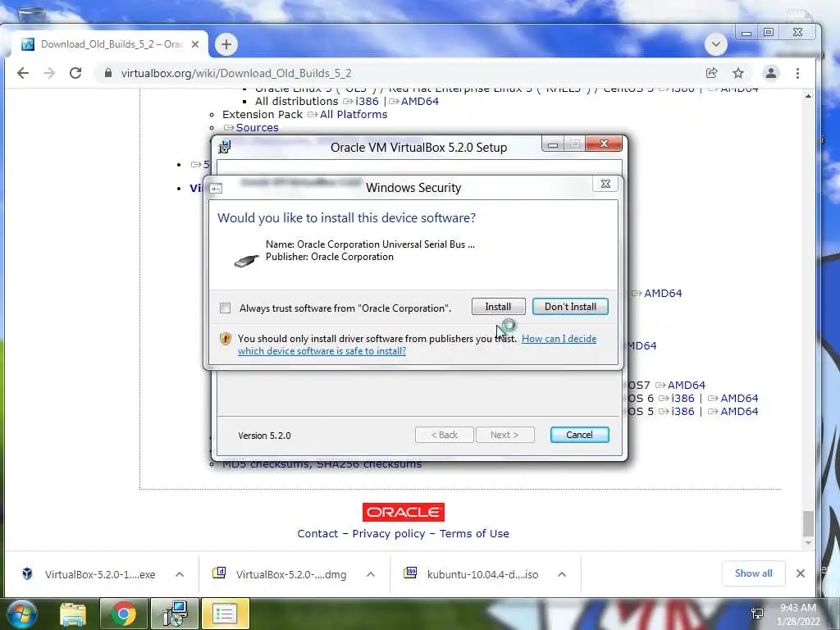
Task: Open the Sources link
Action: (x=257, y=127)
